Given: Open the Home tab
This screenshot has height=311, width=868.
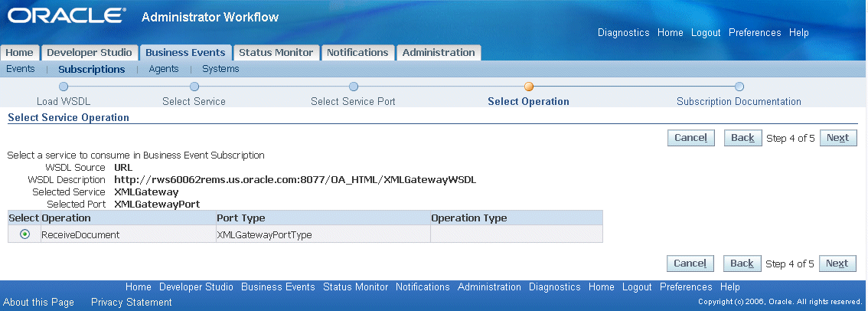Looking at the screenshot, I should pos(20,53).
